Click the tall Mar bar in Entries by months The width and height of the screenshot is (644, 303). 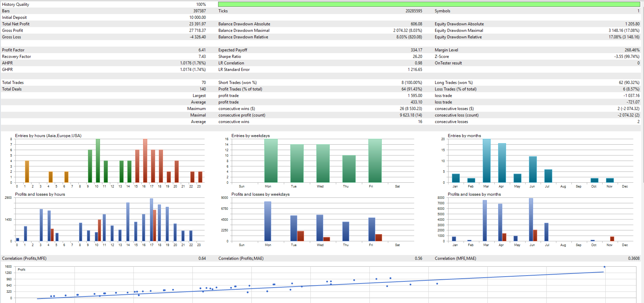[487, 161]
